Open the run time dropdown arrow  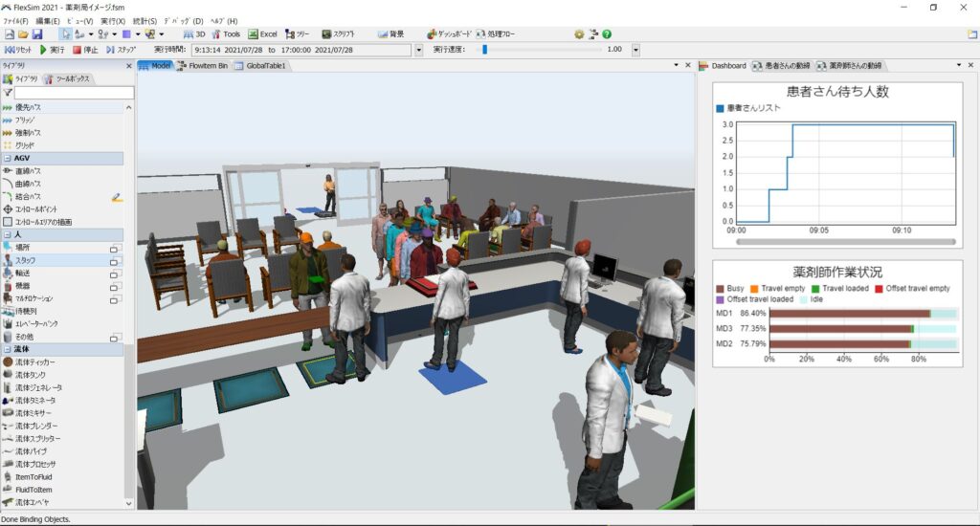click(419, 50)
